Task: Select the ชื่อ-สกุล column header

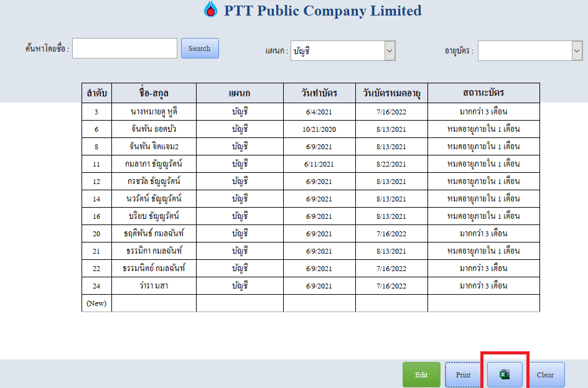Action: [154, 93]
